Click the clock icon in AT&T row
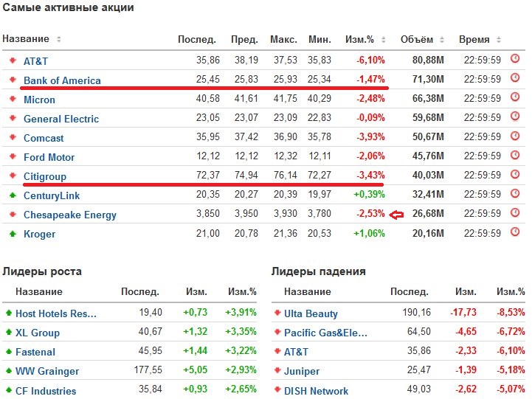Viewport: 532px width, 399px height. tap(515, 59)
